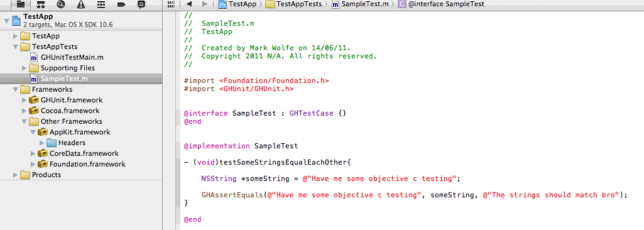Expand the TestApp folder disclosure triangle
Image resolution: width=644 pixels, height=230 pixels.
point(16,36)
